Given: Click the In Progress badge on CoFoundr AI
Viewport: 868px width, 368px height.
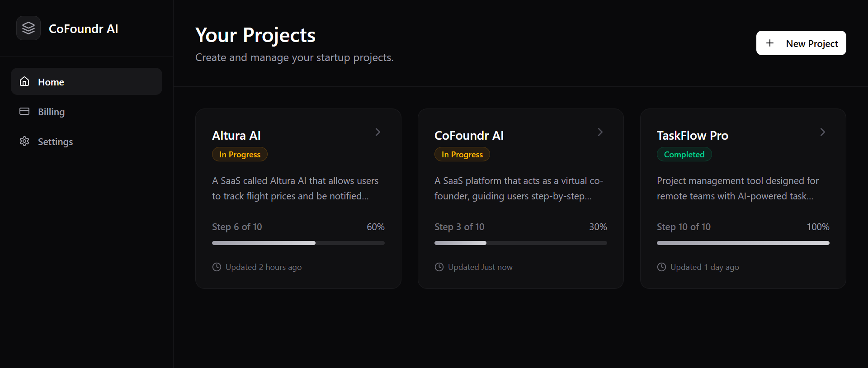Looking at the screenshot, I should [x=462, y=154].
